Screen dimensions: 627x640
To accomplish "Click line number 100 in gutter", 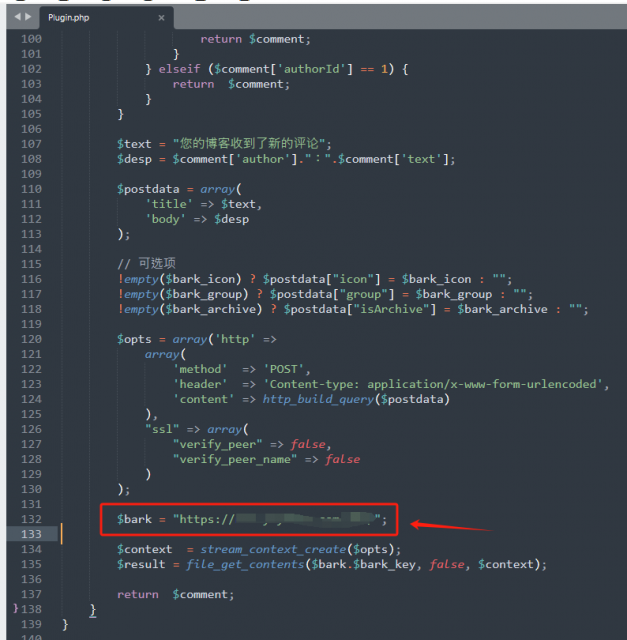I will click(x=31, y=39).
